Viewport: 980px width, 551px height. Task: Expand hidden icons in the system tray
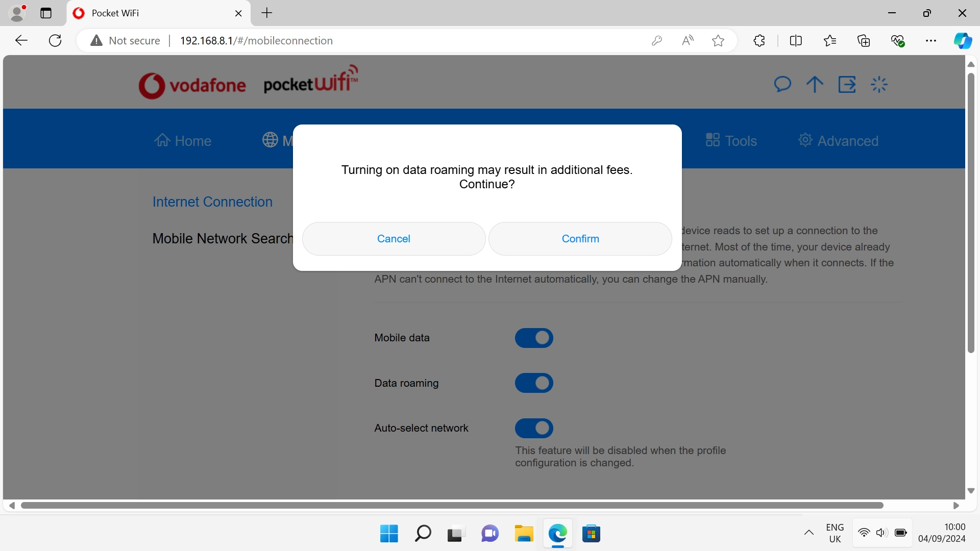point(809,533)
